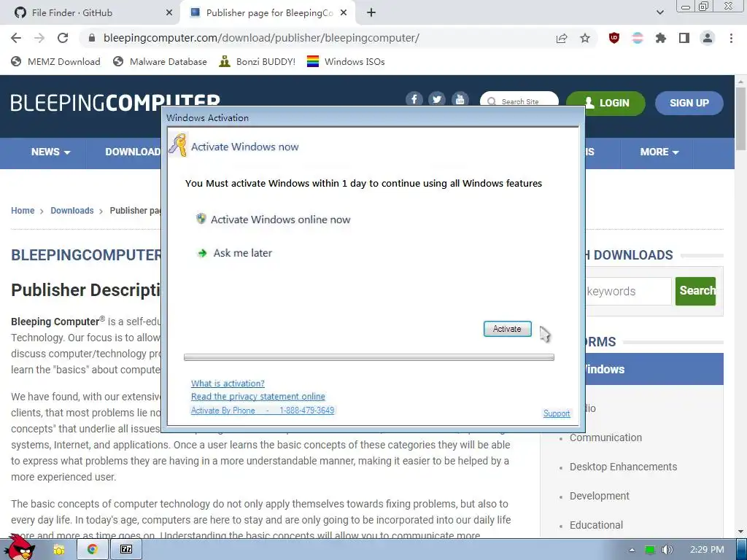Click the Activate button
Viewport: 747px width, 560px height.
click(508, 329)
